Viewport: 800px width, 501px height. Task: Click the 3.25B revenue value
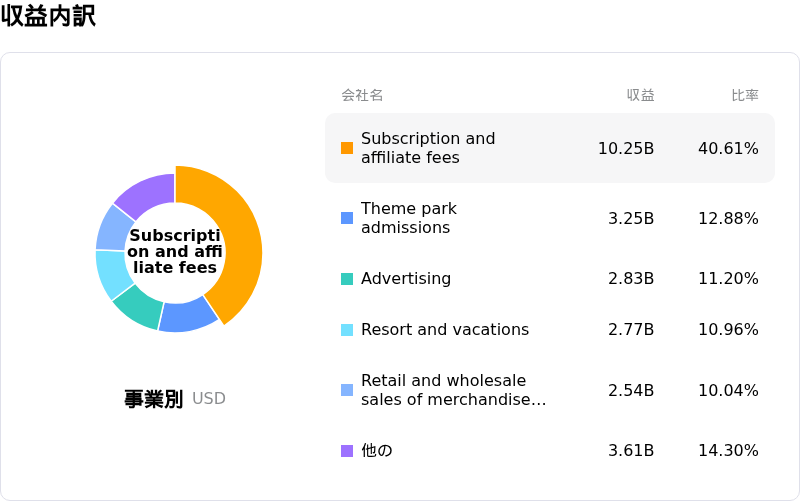pos(631,218)
